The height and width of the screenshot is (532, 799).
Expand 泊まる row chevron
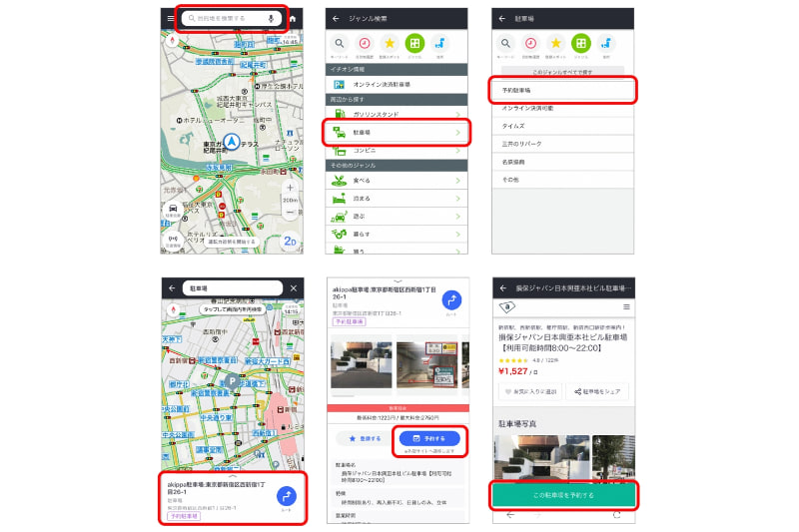[x=457, y=199]
